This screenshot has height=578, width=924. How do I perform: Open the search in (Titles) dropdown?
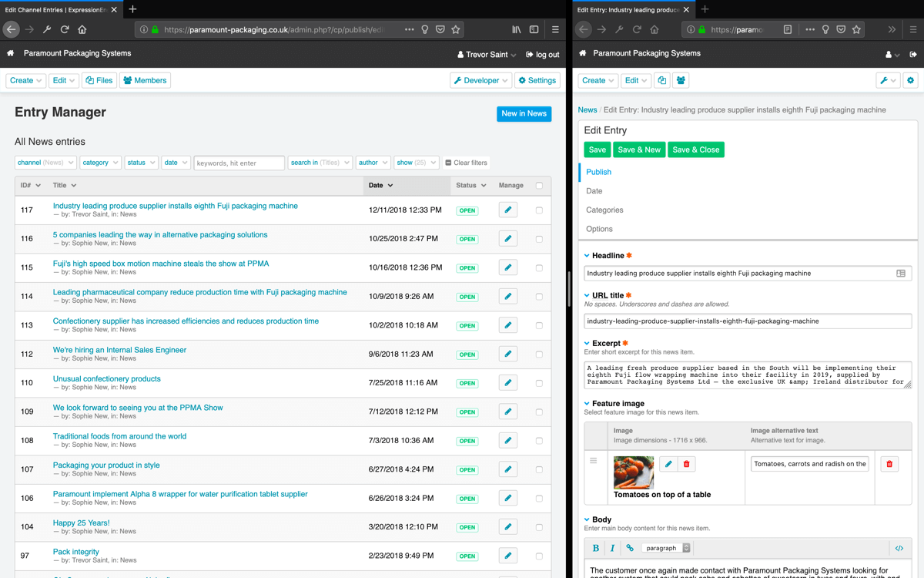[x=320, y=163]
